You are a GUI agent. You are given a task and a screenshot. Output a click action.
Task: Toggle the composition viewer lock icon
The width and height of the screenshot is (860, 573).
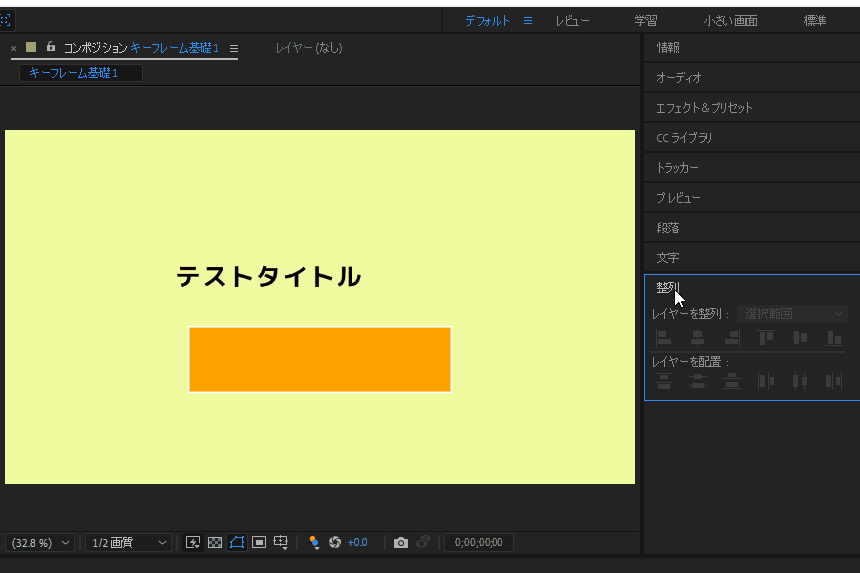point(50,47)
